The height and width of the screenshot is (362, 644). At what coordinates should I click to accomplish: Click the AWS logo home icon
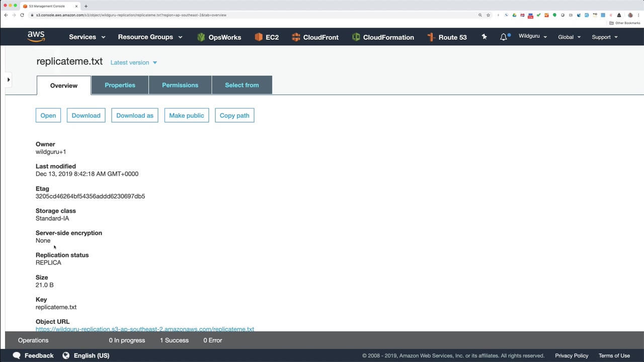(x=36, y=37)
